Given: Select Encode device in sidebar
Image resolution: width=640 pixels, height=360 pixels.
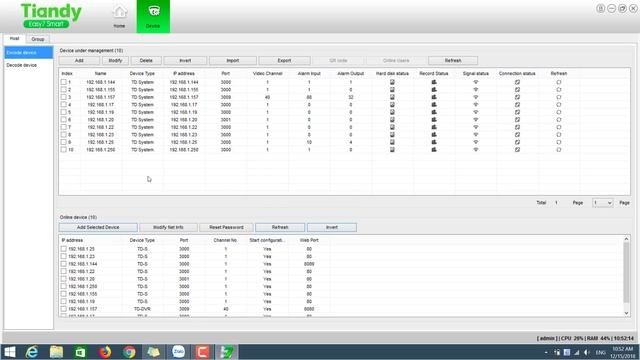Looking at the screenshot, I should pyautogui.click(x=29, y=53).
